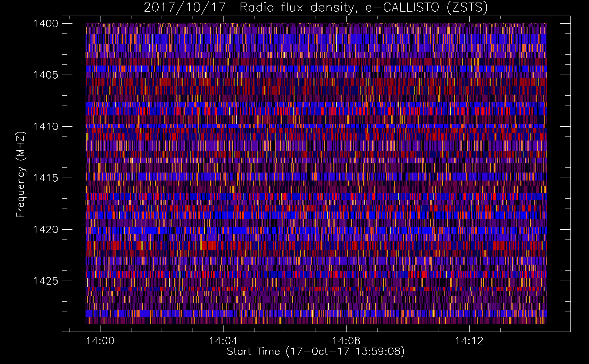
Task: Click the 1420 frequency tick label
Action: (x=46, y=230)
